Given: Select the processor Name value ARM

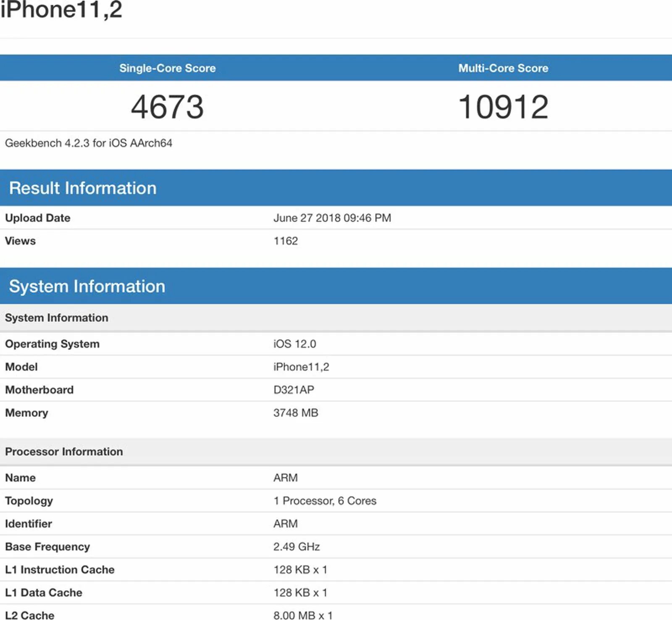Looking at the screenshot, I should pyautogui.click(x=285, y=478).
